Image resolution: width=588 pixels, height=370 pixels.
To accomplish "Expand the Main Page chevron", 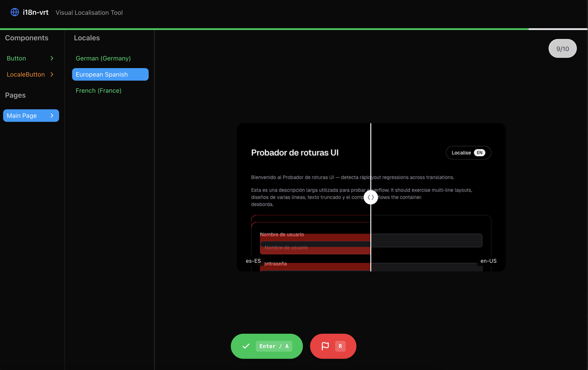I will (52, 116).
